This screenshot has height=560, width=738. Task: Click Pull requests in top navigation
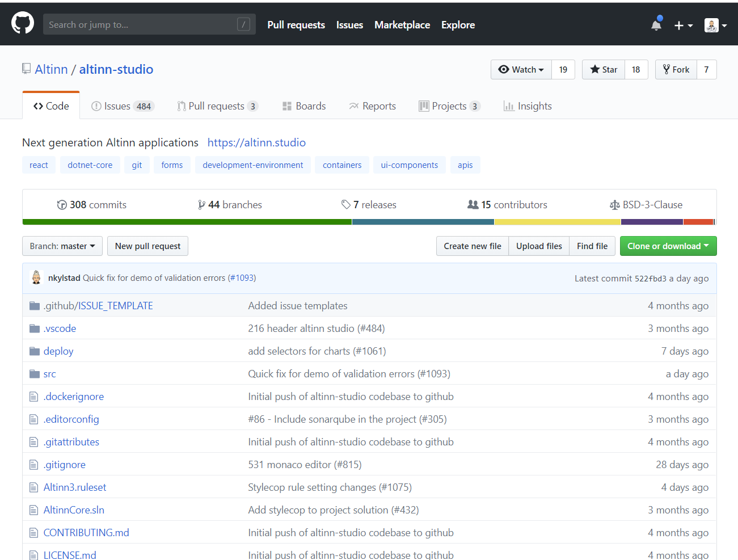[296, 25]
